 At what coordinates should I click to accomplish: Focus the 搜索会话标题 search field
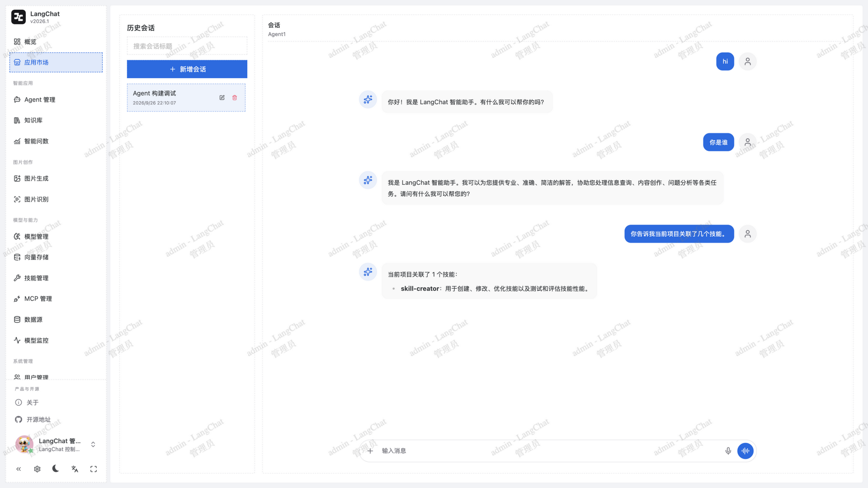[x=187, y=46]
